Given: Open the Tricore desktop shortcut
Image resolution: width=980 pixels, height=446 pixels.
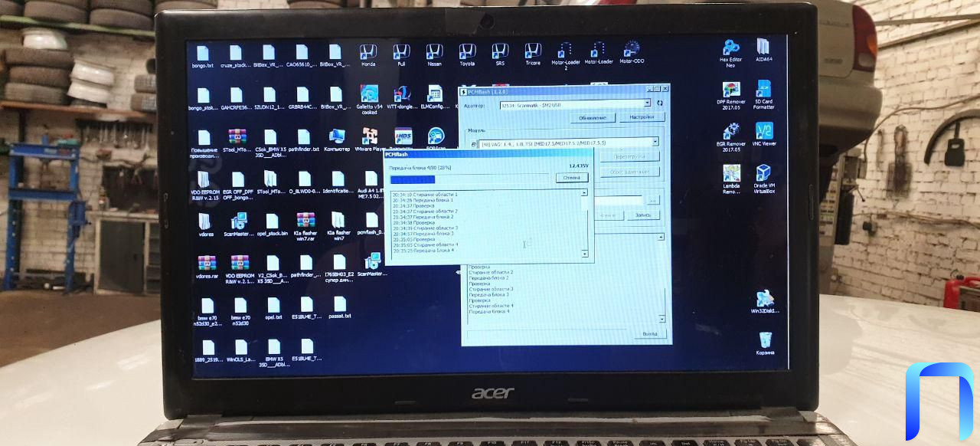Looking at the screenshot, I should tap(533, 55).
